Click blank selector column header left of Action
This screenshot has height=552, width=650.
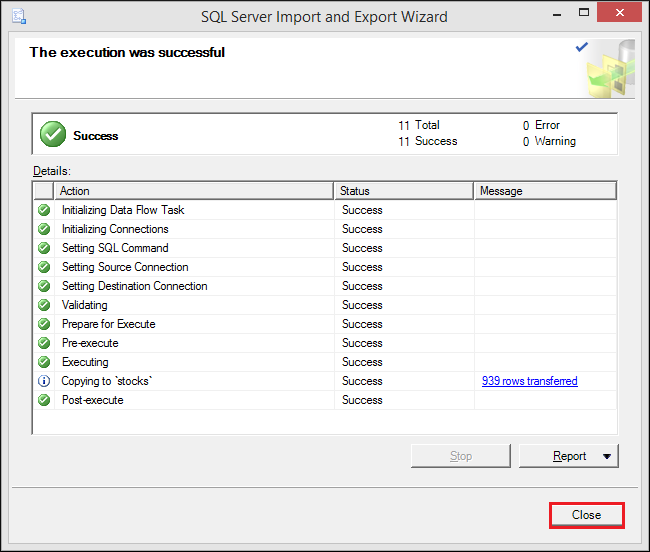44,191
